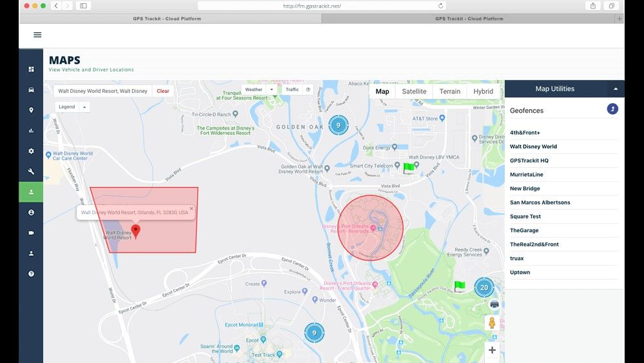
Task: Switch to Map view
Action: coord(382,92)
